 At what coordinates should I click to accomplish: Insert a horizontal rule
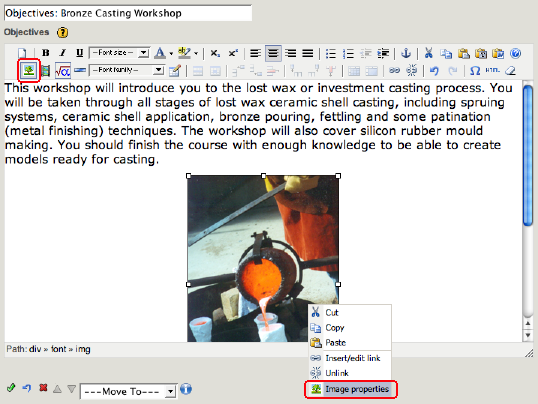coord(80,70)
